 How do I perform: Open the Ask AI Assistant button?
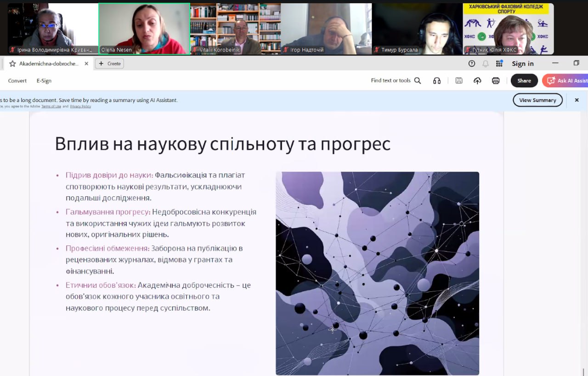[566, 80]
